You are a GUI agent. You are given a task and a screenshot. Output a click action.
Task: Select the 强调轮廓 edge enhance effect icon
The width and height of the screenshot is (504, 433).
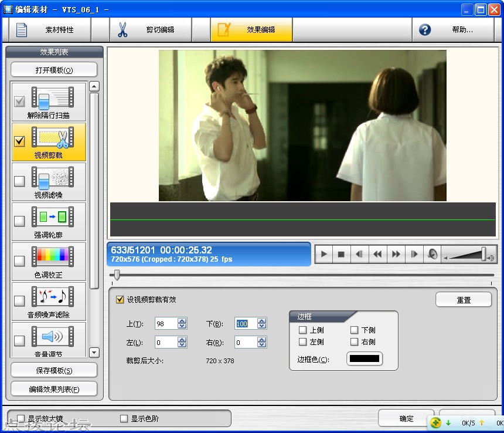[x=53, y=217]
